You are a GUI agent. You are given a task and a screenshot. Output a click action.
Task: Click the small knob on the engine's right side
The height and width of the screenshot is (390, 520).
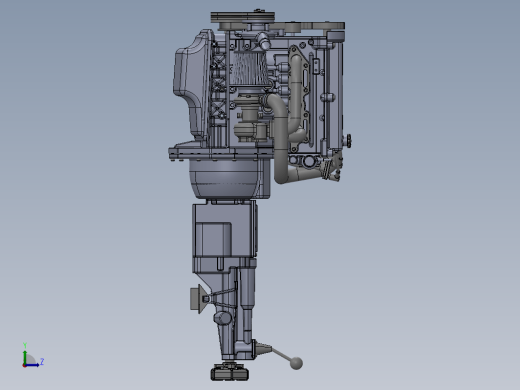click(x=348, y=141)
